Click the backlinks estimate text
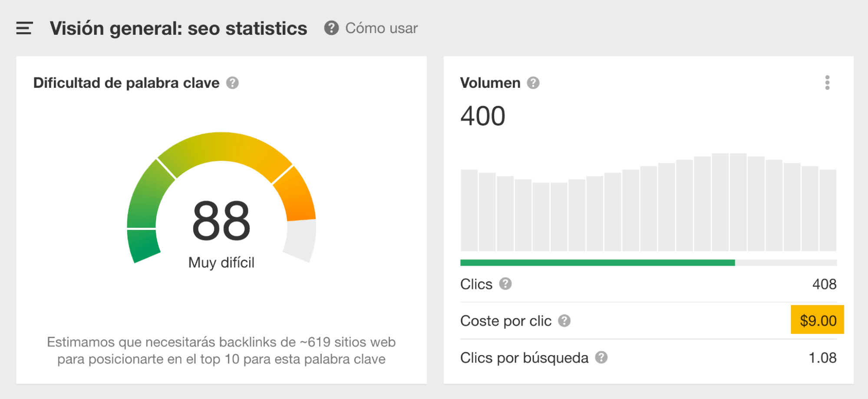The image size is (868, 399). [221, 351]
